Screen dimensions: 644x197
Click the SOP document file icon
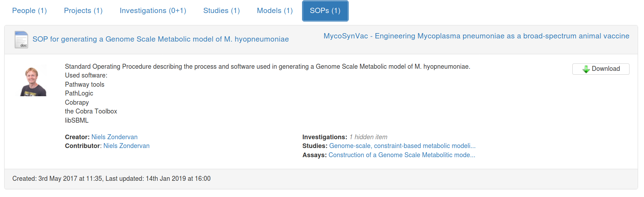click(x=21, y=39)
